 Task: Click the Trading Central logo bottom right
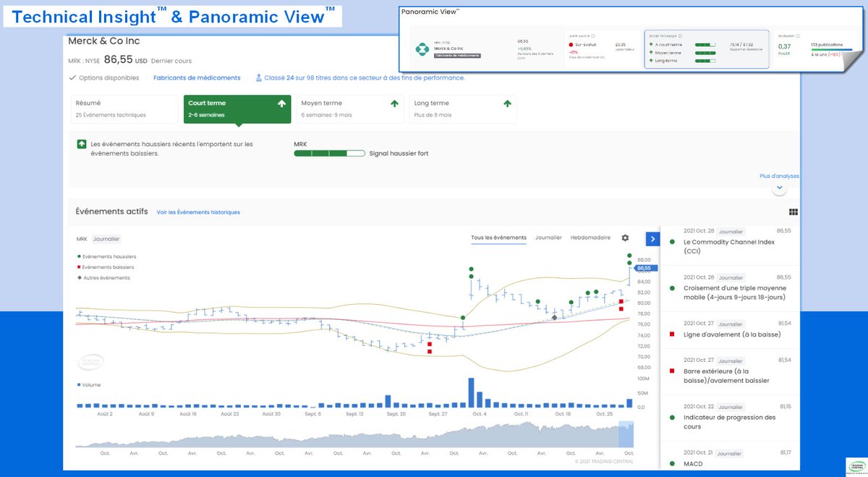pos(856,465)
